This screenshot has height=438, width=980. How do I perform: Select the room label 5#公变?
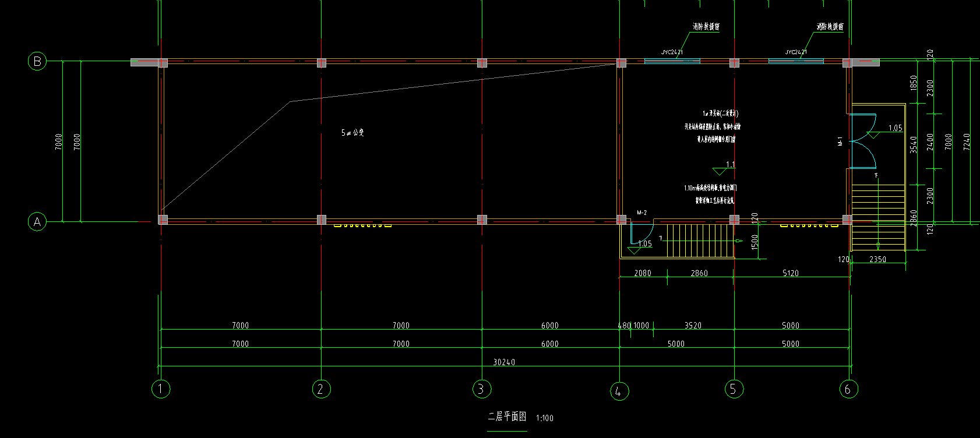(352, 133)
